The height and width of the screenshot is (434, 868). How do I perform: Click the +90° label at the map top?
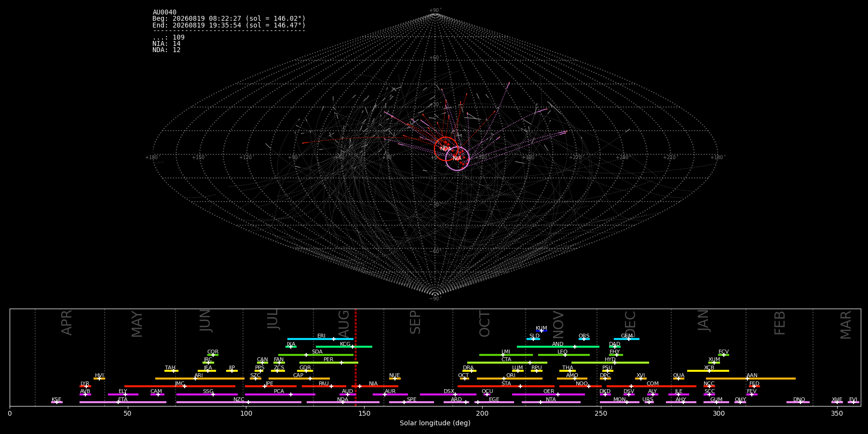(x=435, y=11)
